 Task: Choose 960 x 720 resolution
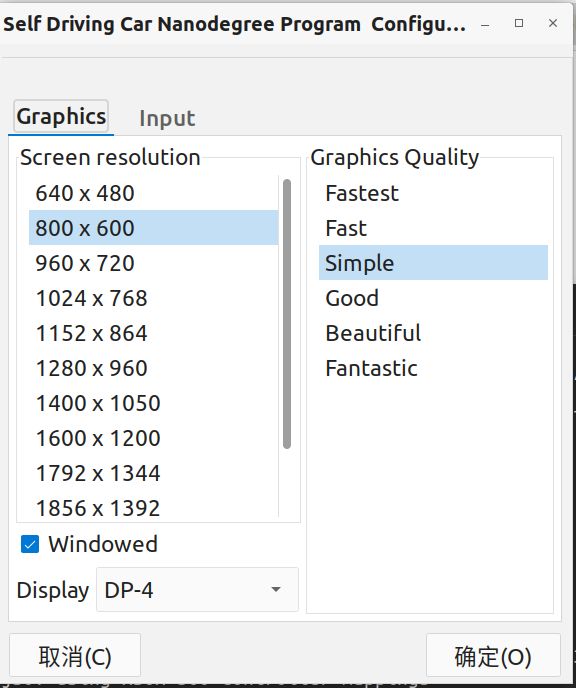click(154, 263)
